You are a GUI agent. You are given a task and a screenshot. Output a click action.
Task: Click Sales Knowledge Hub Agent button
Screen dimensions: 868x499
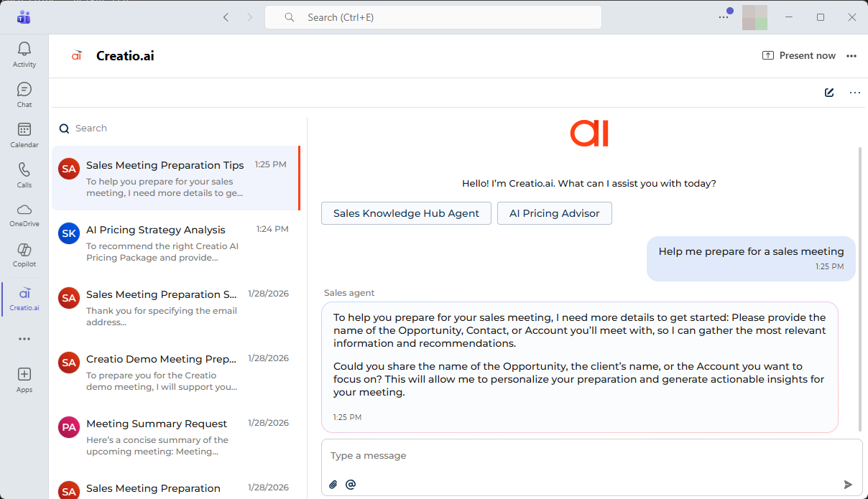pos(406,213)
